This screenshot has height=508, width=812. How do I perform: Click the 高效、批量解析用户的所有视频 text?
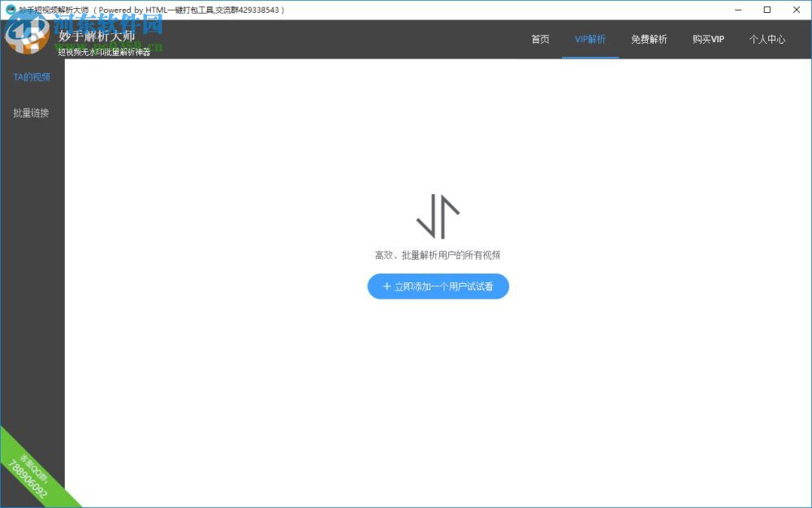tap(438, 255)
